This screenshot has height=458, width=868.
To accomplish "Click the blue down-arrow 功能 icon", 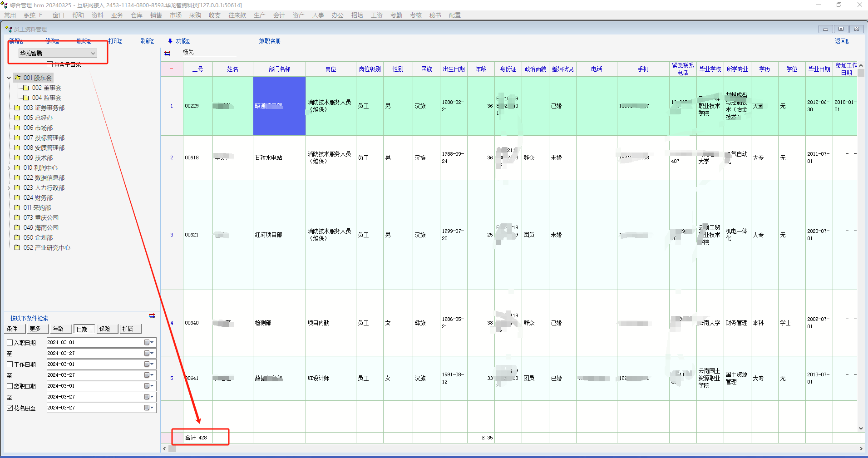I will click(x=170, y=41).
